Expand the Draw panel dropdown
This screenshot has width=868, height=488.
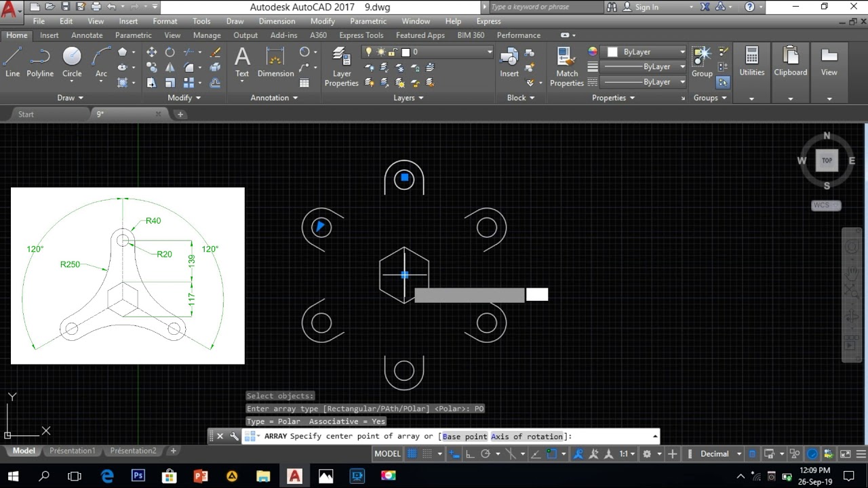(71, 98)
